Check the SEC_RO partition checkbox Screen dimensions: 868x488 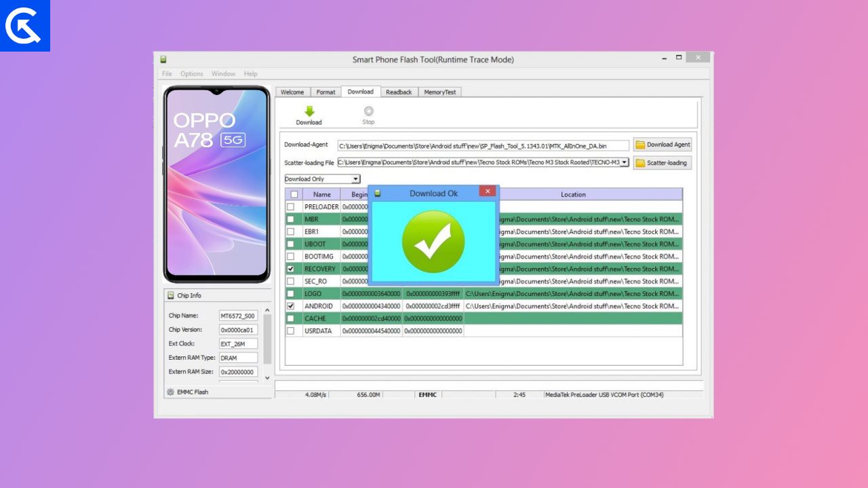[x=291, y=281]
